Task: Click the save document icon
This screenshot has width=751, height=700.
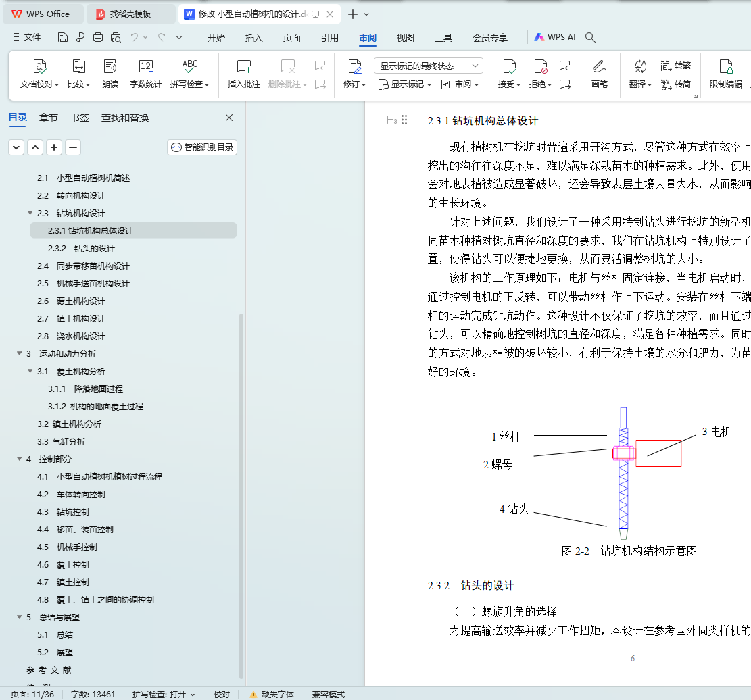Action: pyautogui.click(x=62, y=37)
